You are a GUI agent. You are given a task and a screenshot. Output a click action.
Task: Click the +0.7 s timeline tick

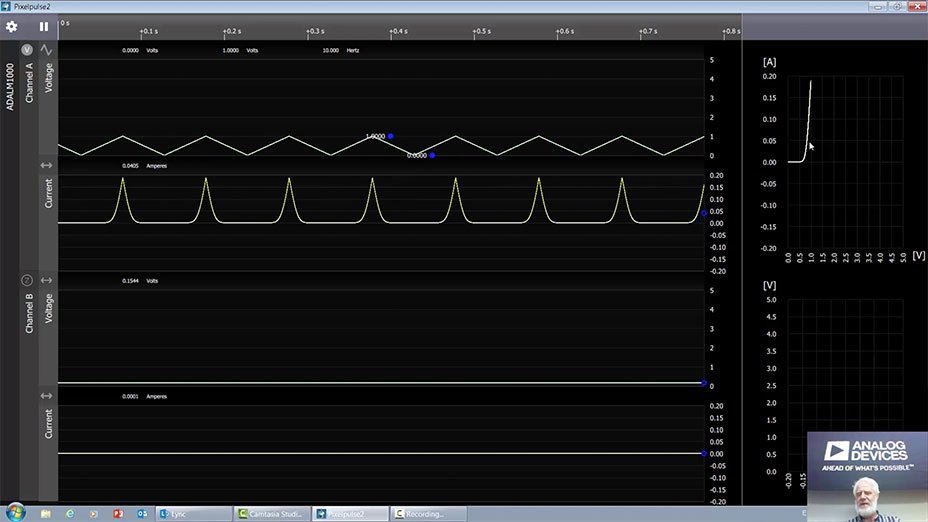coord(647,31)
